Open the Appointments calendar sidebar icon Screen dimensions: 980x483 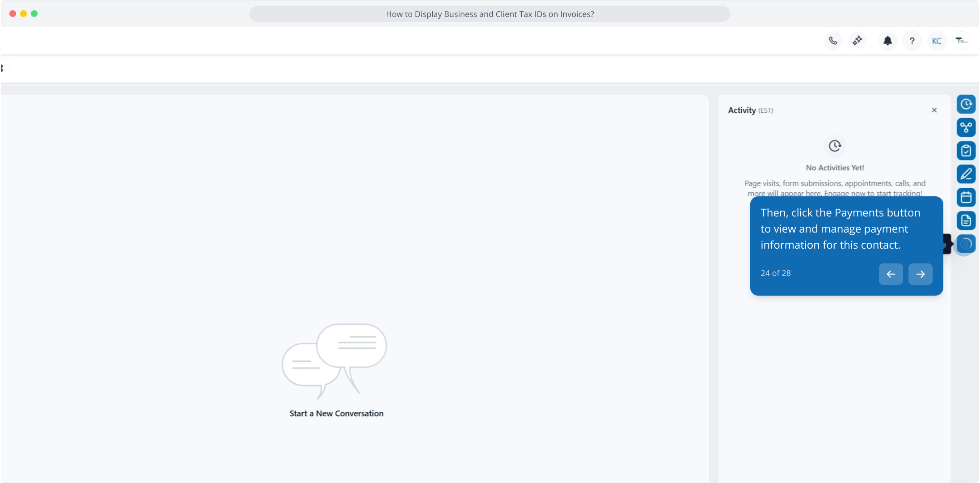point(966,197)
